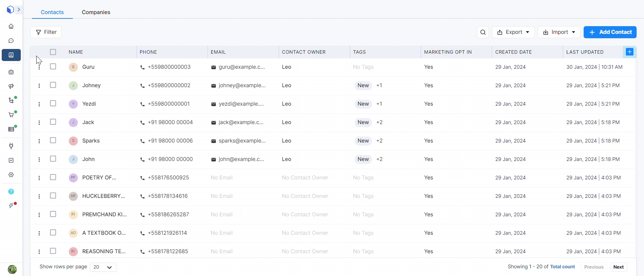Image resolution: width=644 pixels, height=276 pixels.
Task: Select the checkbox for Jack
Action: (x=53, y=122)
